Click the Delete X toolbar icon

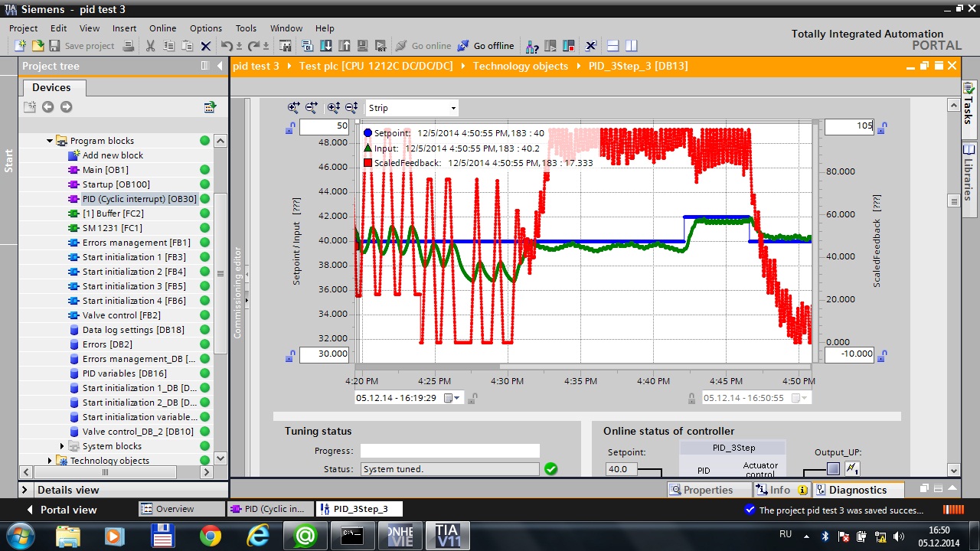pyautogui.click(x=206, y=46)
